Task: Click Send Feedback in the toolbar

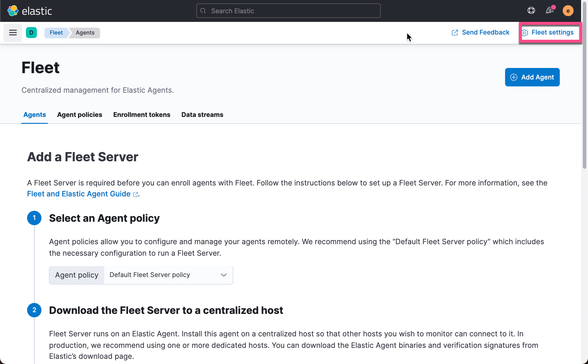Action: 485,32
